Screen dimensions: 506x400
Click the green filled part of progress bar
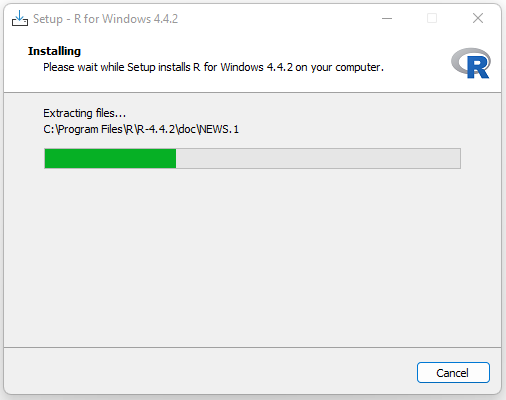click(110, 159)
